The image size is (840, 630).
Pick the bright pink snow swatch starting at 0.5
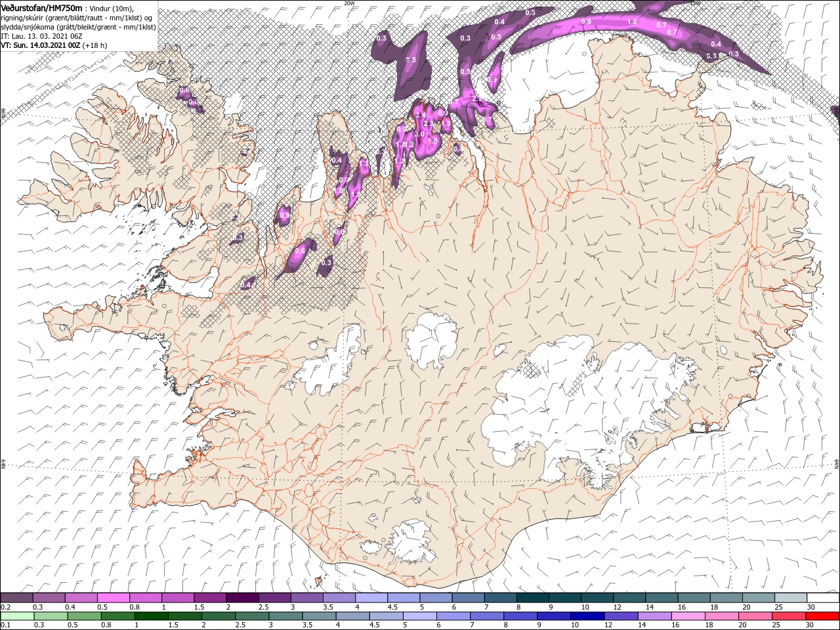114,598
